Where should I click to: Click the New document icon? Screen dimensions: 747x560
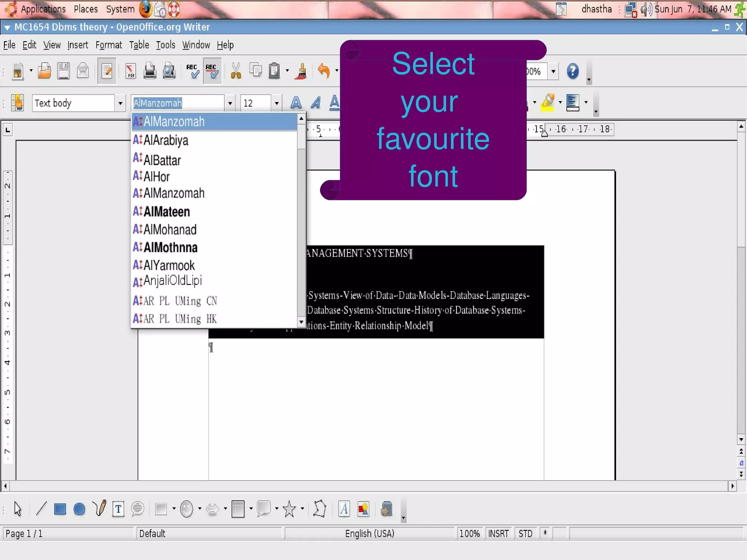(x=17, y=71)
